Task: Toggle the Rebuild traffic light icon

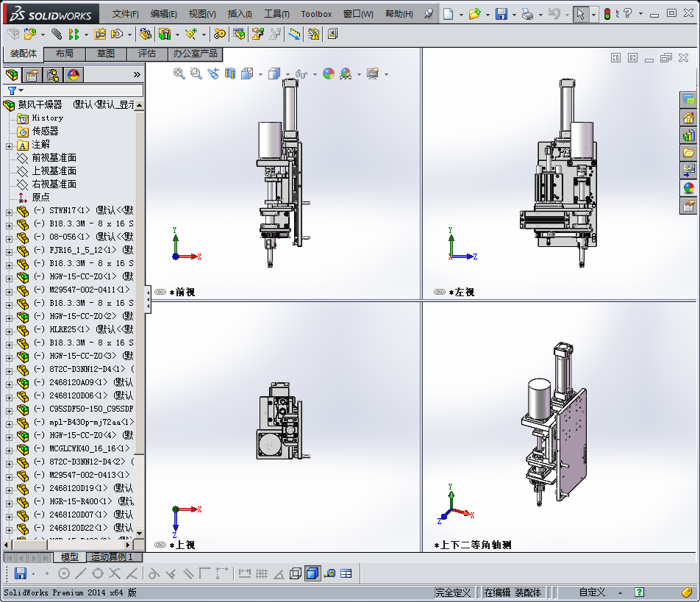Action: [x=607, y=14]
